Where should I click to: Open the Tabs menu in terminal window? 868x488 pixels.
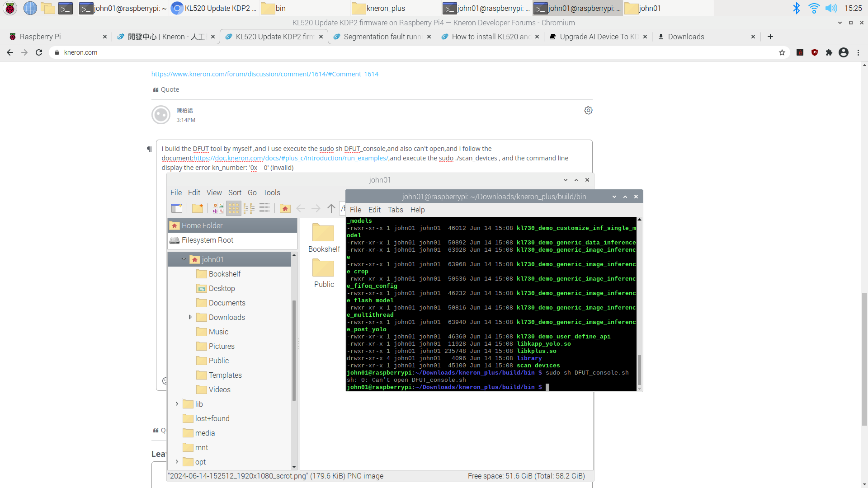pos(396,210)
